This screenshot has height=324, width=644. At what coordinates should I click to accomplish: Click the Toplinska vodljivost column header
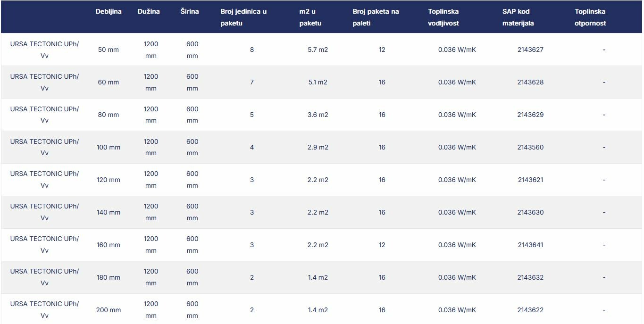click(443, 17)
